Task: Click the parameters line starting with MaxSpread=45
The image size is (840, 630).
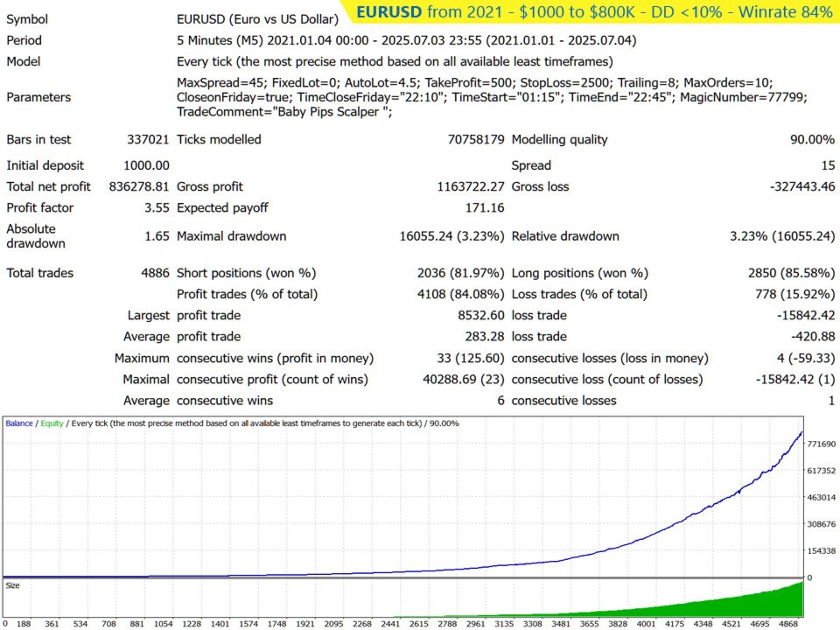Action: click(474, 83)
